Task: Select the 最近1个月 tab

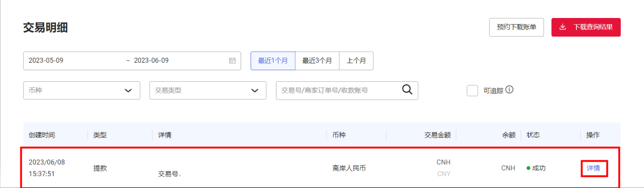Action: pos(273,61)
